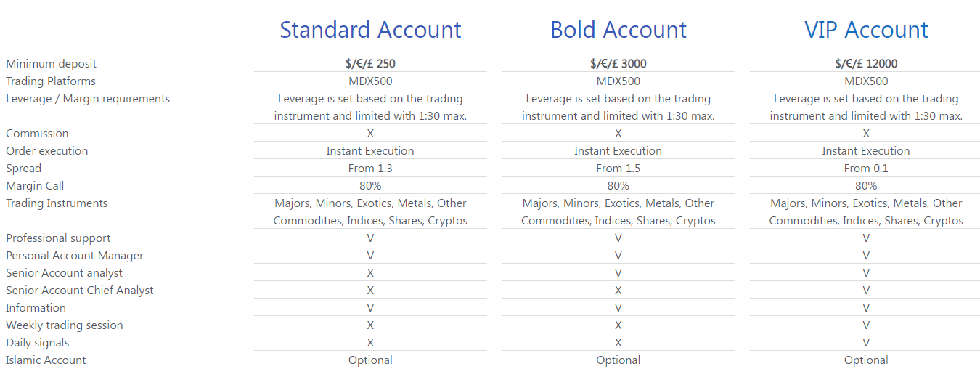The image size is (980, 377).
Task: Click VIP Account's Daily signals V mark
Action: 866,343
